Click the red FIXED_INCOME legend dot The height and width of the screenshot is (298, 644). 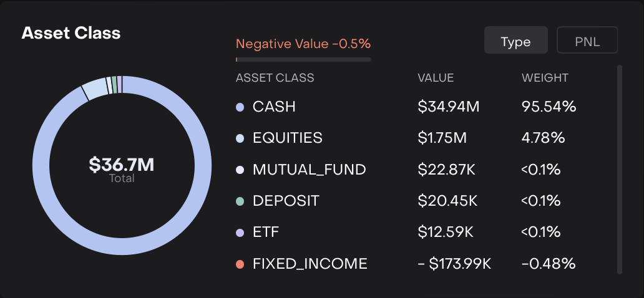click(240, 264)
